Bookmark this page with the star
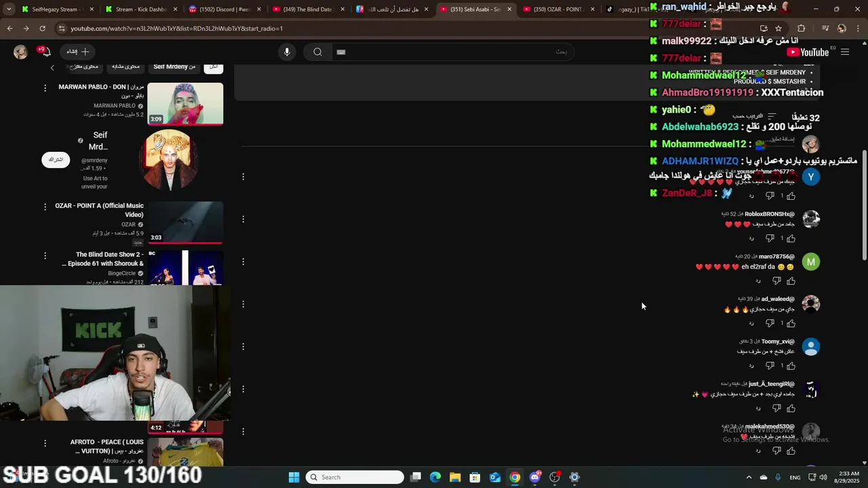 tap(778, 28)
